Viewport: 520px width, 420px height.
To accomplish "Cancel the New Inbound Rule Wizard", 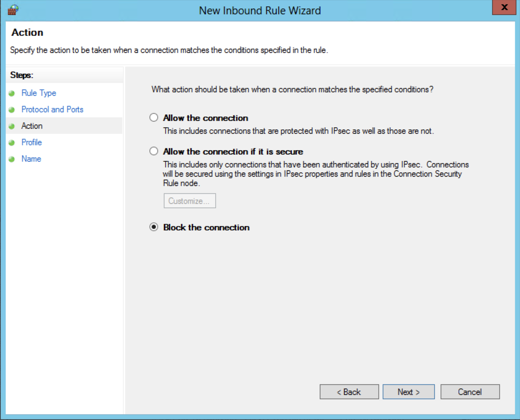I will tap(470, 392).
